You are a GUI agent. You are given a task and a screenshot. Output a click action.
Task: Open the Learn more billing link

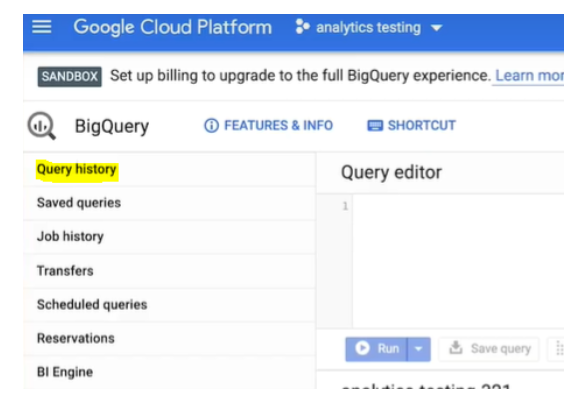pyautogui.click(x=529, y=76)
